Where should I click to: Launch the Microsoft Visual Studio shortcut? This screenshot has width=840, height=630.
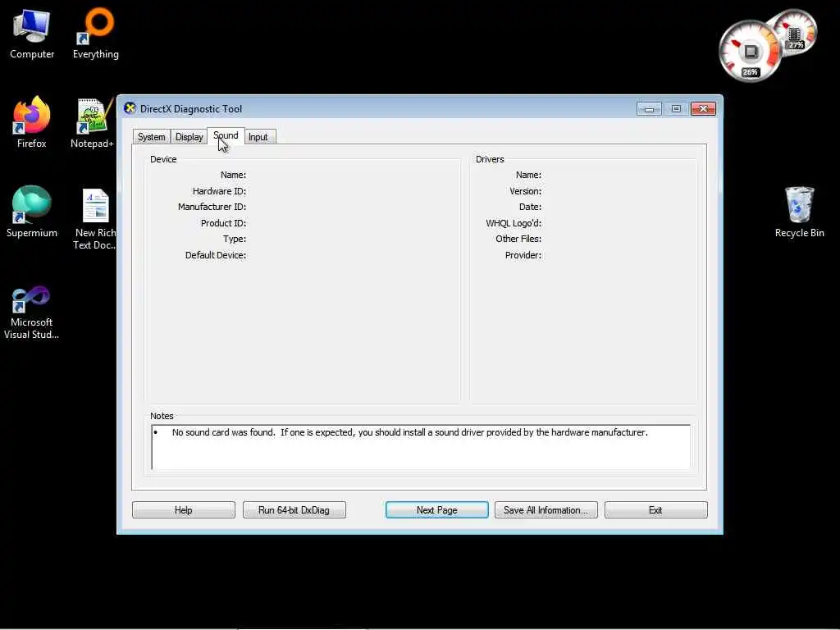click(x=32, y=313)
